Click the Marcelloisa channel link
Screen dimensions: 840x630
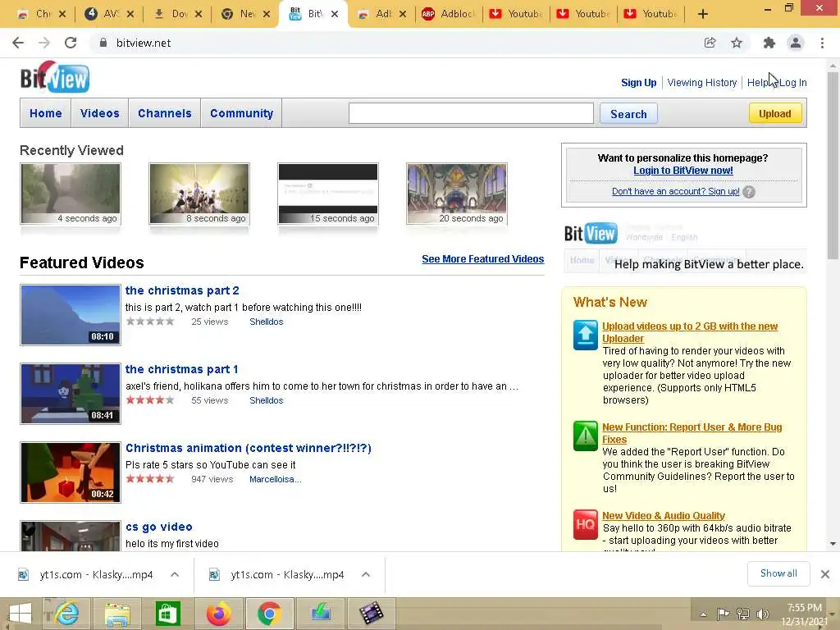[276, 479]
